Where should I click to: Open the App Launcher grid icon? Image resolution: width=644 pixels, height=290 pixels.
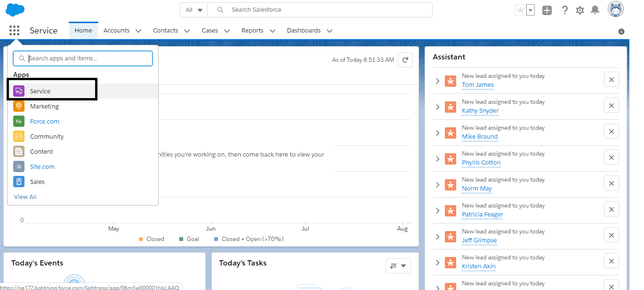pos(14,31)
